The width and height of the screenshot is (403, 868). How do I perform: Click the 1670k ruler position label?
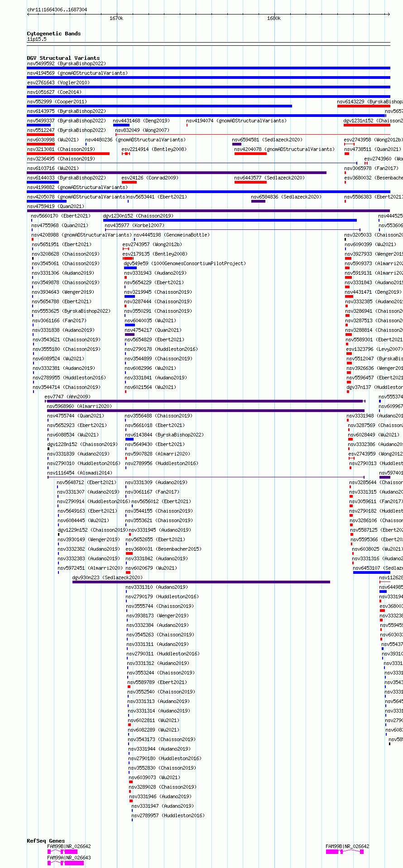tap(116, 18)
